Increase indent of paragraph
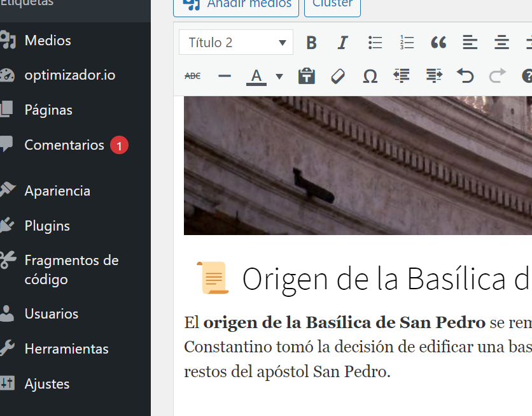The width and height of the screenshot is (532, 416). pyautogui.click(x=434, y=76)
